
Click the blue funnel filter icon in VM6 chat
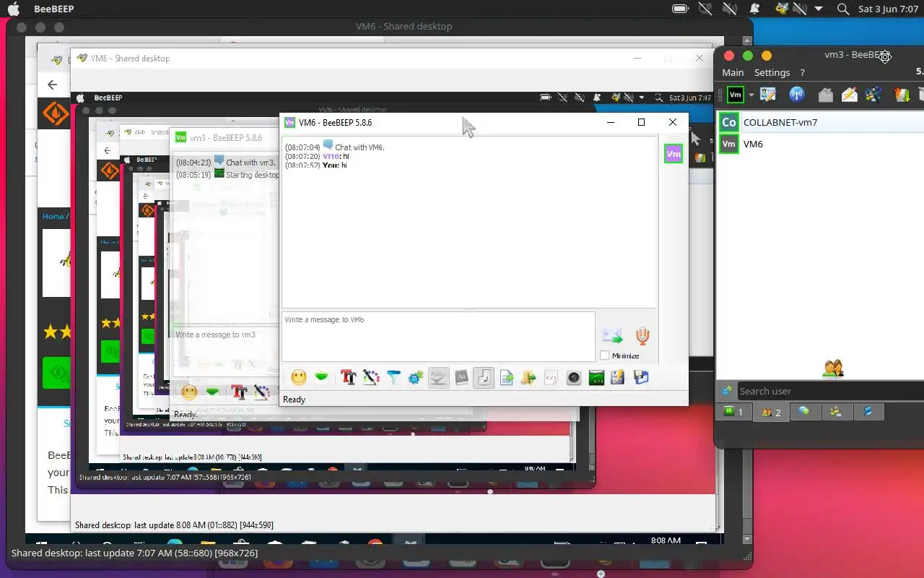(393, 377)
